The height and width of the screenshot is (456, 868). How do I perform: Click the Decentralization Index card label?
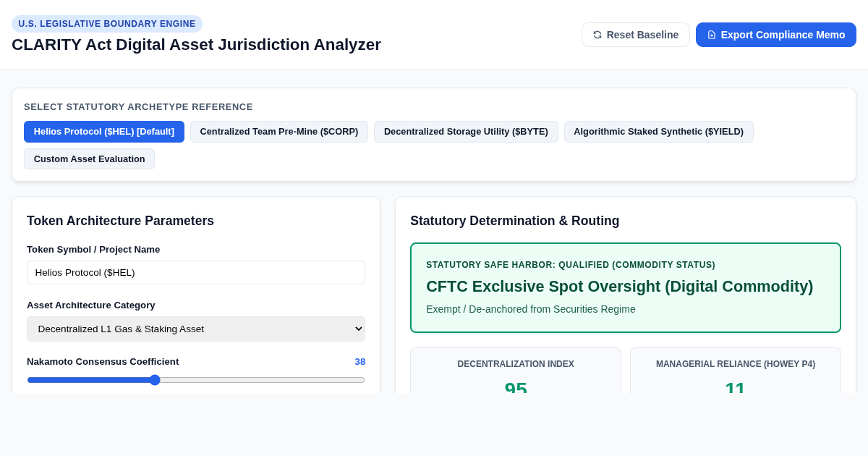coord(516,364)
